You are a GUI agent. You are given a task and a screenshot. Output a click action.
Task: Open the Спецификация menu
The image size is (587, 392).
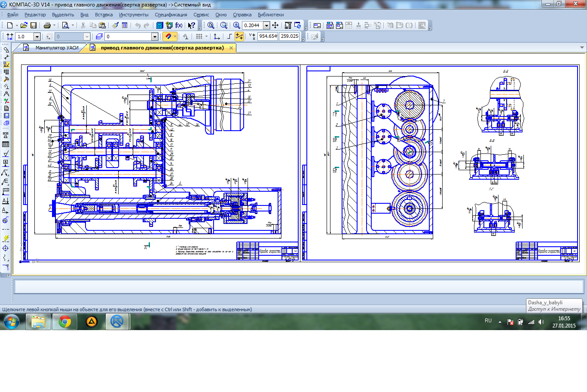[171, 15]
